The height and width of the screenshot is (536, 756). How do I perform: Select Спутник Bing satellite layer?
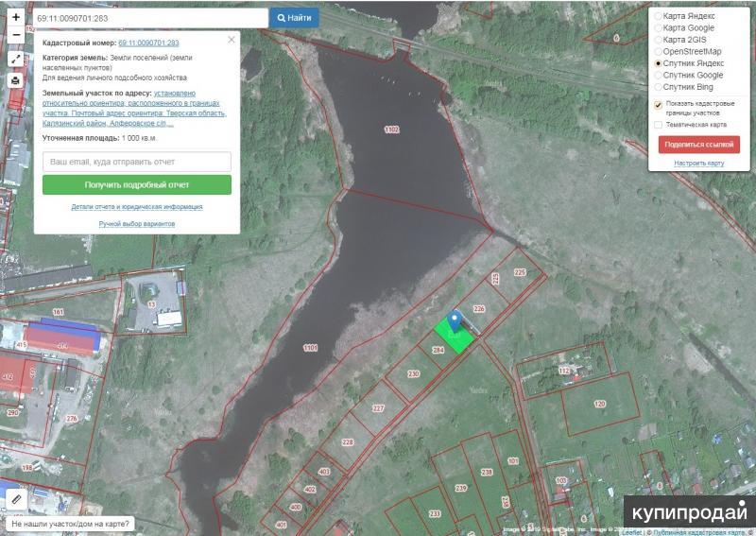point(658,87)
